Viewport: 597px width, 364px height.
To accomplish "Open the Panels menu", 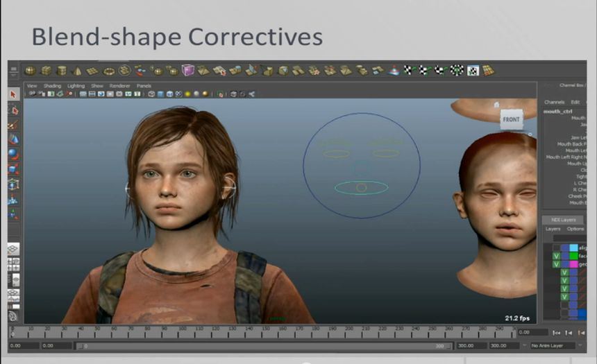I will (x=144, y=86).
